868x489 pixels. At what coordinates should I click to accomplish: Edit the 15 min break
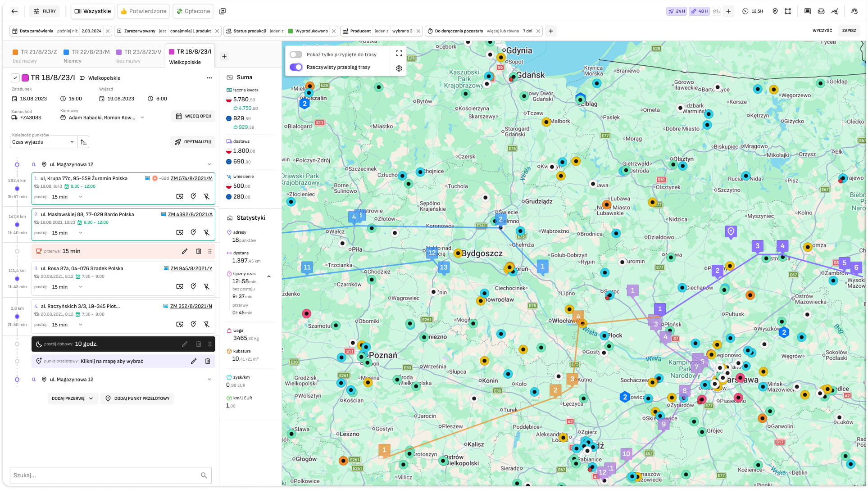coord(185,251)
